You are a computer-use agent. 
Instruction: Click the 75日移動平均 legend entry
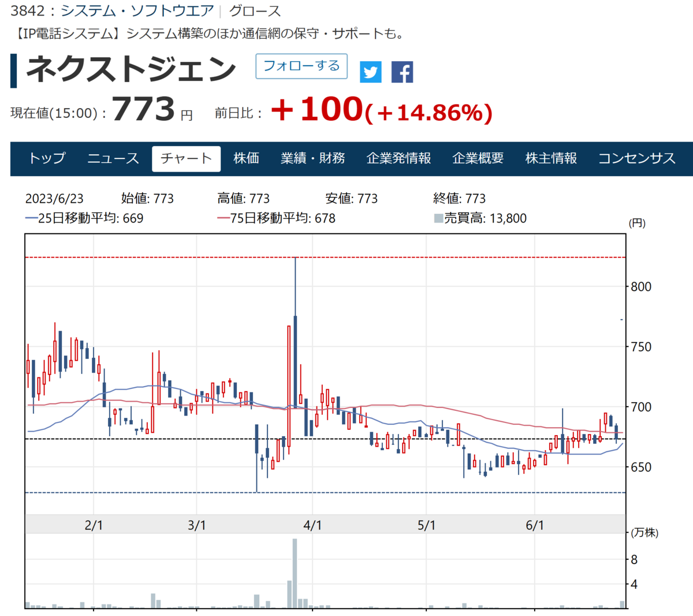point(276,218)
